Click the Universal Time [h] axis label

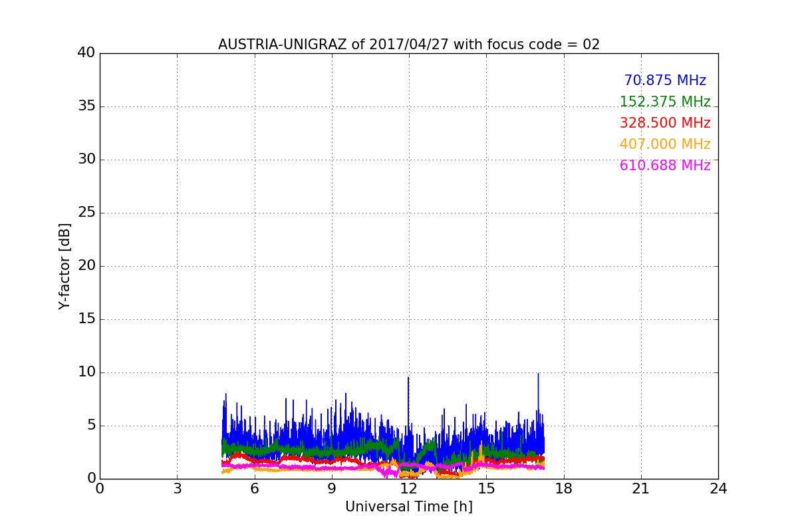pyautogui.click(x=408, y=507)
